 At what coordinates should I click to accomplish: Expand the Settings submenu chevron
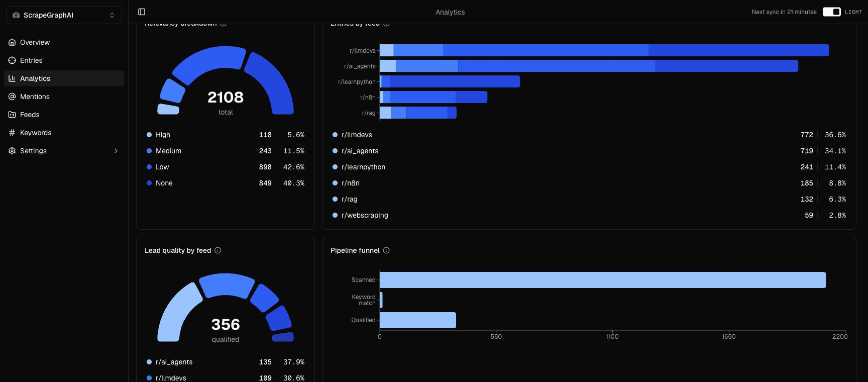click(116, 151)
